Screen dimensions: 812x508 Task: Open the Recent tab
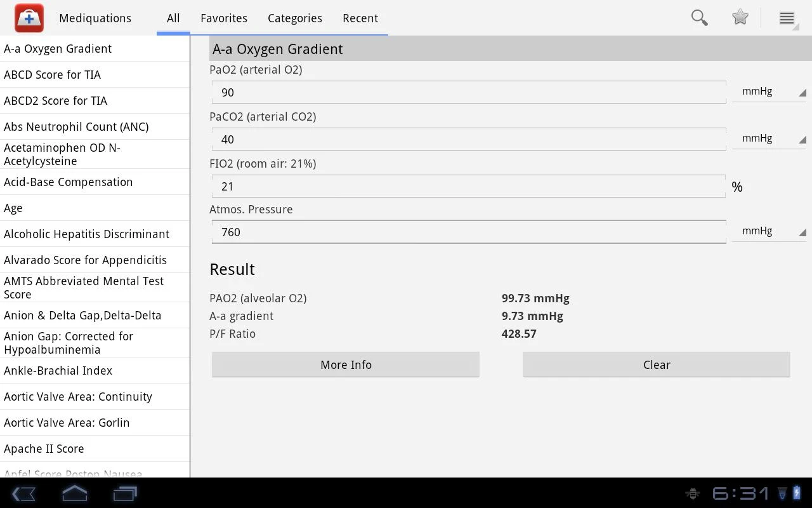click(x=360, y=18)
